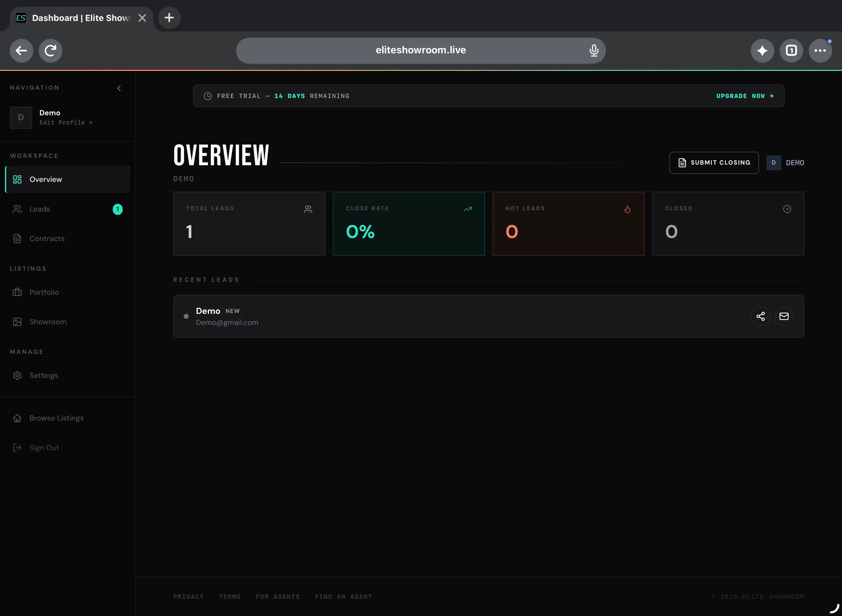Click Upgrade Now in trial banner
The height and width of the screenshot is (616, 842).
[x=745, y=96]
